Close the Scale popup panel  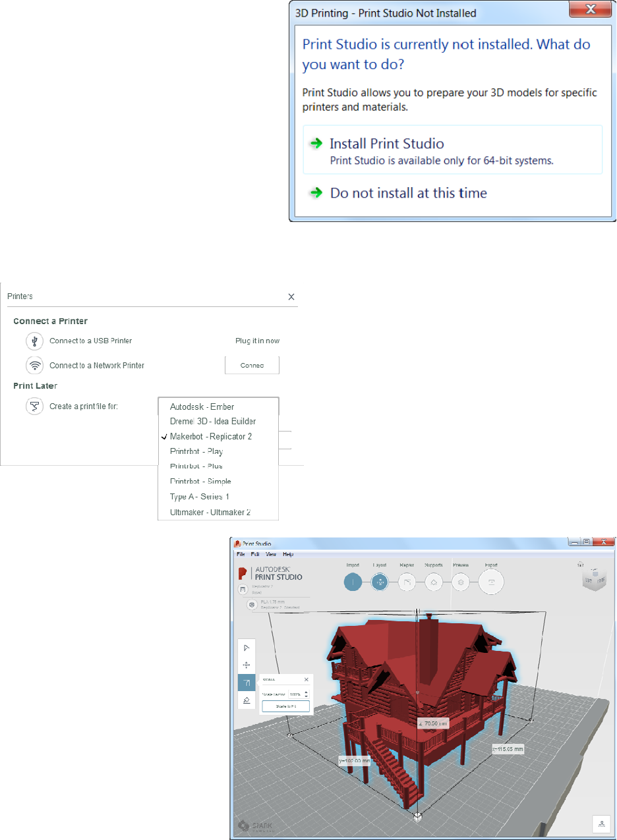pos(306,679)
